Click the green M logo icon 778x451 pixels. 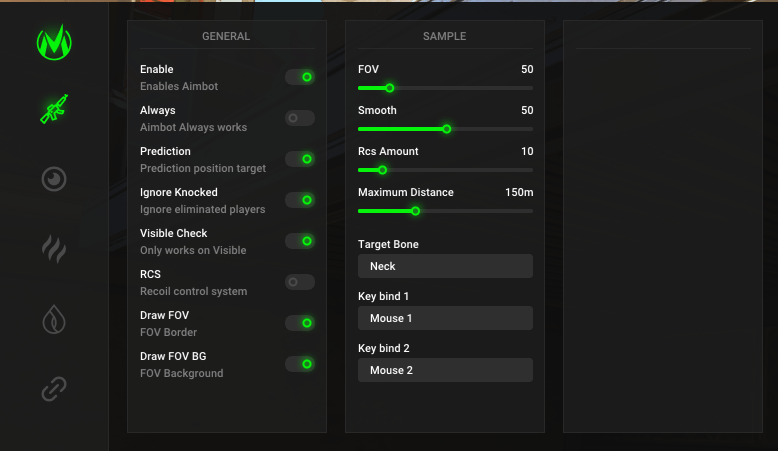click(54, 42)
